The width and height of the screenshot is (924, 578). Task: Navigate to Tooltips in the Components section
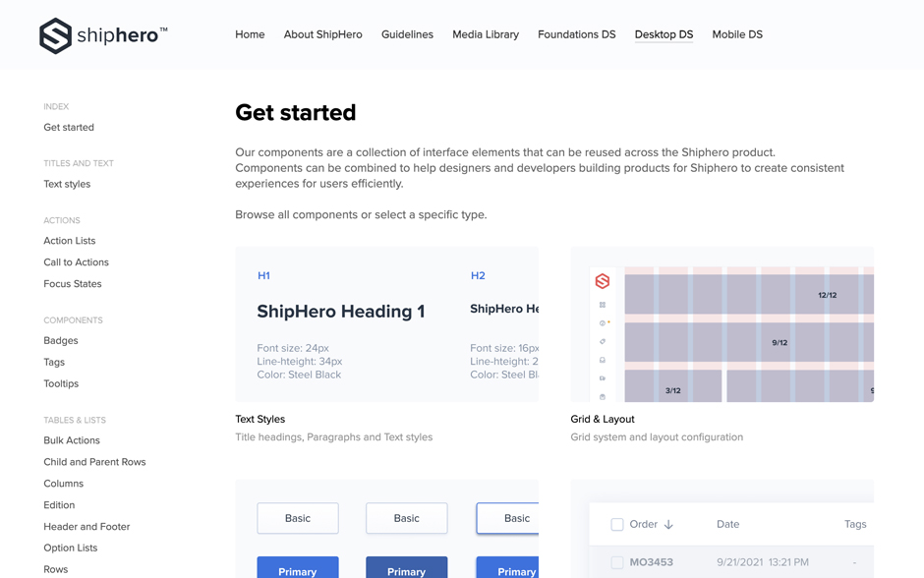[61, 383]
